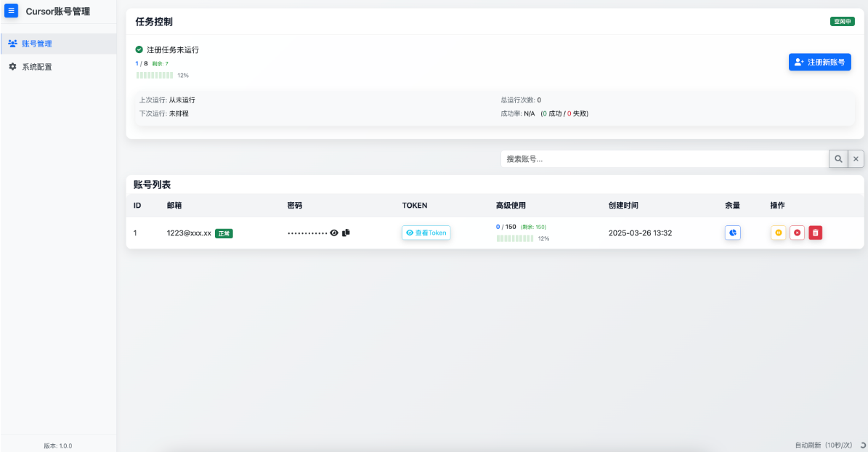Click the 高级使用 progress bar in row 1
Screen dimensions: 868x452
515,239
